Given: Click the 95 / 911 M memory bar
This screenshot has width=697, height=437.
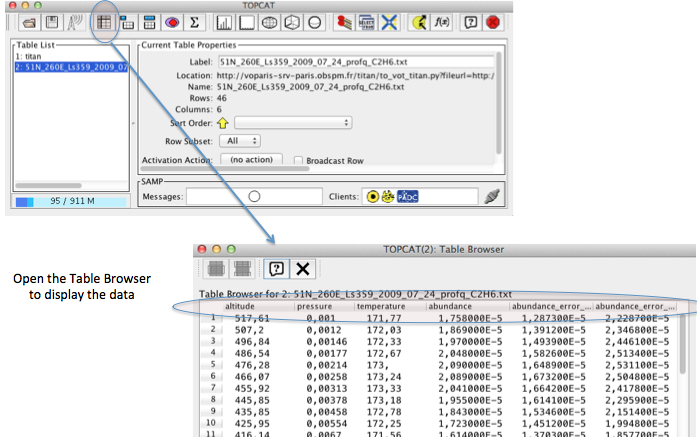Looking at the screenshot, I should [71, 201].
